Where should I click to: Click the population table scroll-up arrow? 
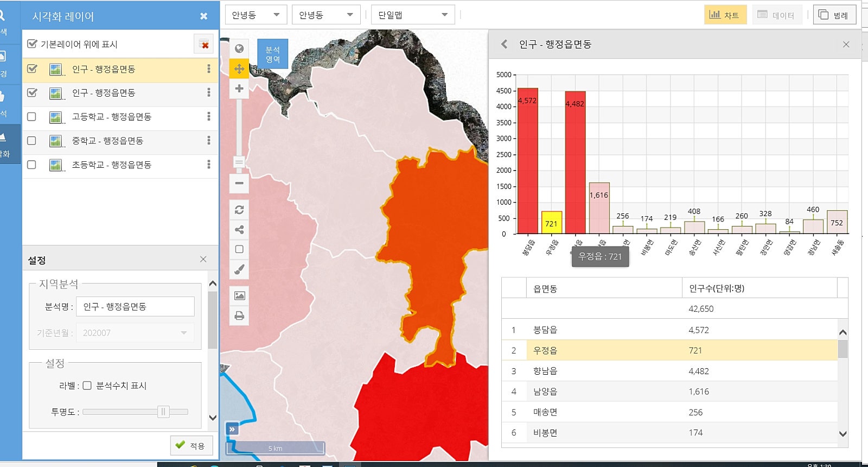(843, 332)
